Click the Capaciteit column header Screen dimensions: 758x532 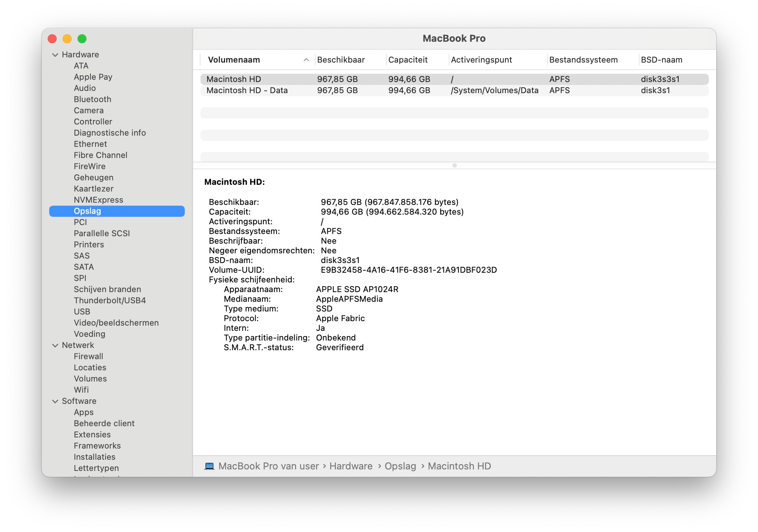[x=408, y=60]
